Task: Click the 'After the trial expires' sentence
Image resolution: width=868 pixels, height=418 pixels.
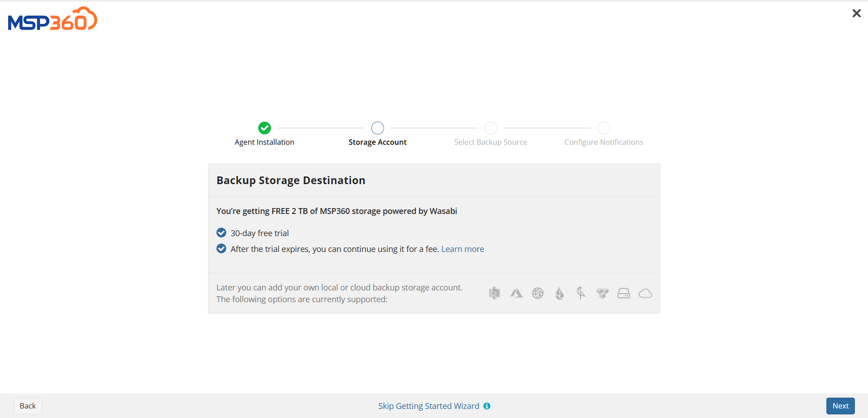Action: coord(335,249)
